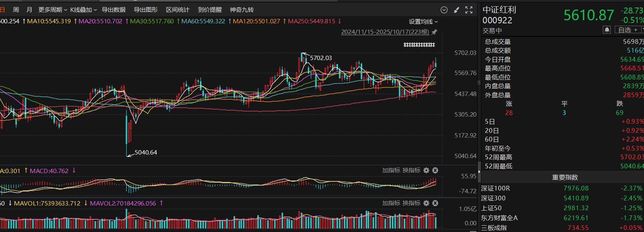Image resolution: width=644 pixels, height=232 pixels.
Task: Click the MAVOL1:75393633.712 label
Action: click(x=47, y=204)
